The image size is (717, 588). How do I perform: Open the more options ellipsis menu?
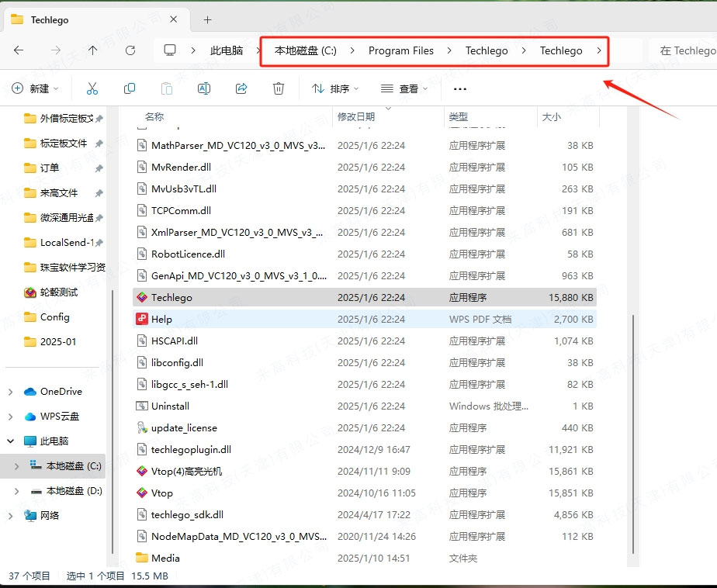[x=460, y=89]
